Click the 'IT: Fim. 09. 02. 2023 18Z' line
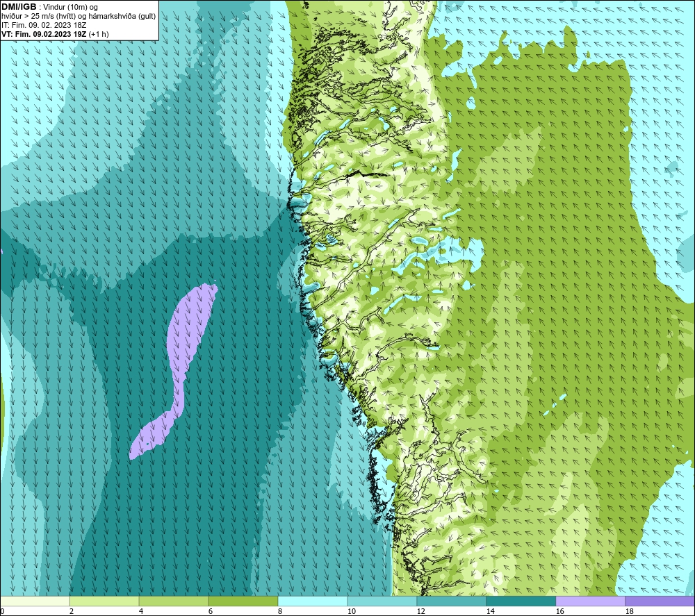 (x=44, y=25)
